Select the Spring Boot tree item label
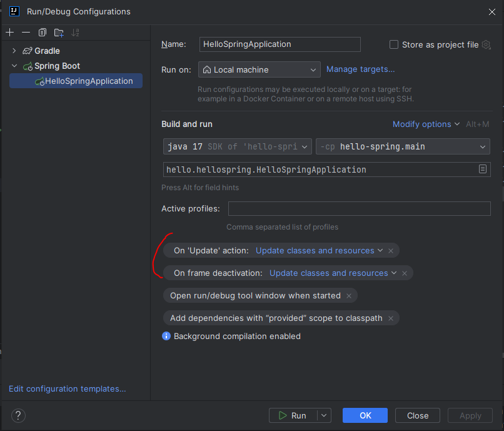Image resolution: width=504 pixels, height=431 pixels. [57, 66]
